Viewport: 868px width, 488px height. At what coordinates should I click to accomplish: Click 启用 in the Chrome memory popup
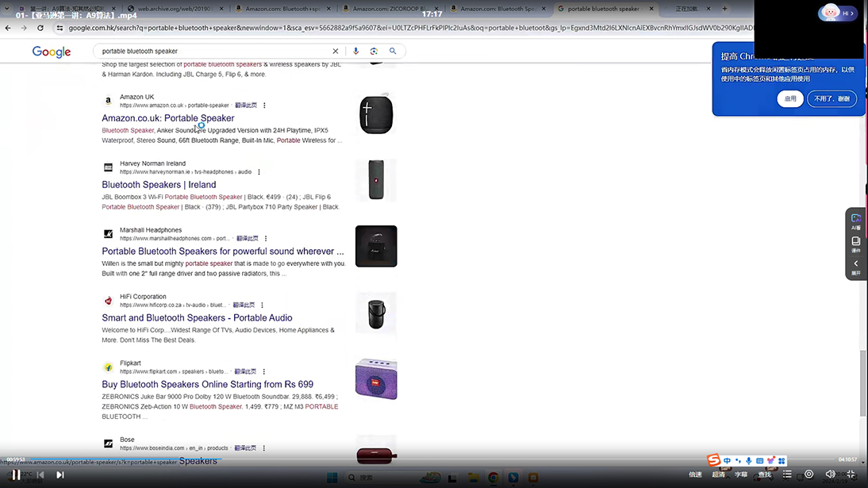tap(790, 99)
